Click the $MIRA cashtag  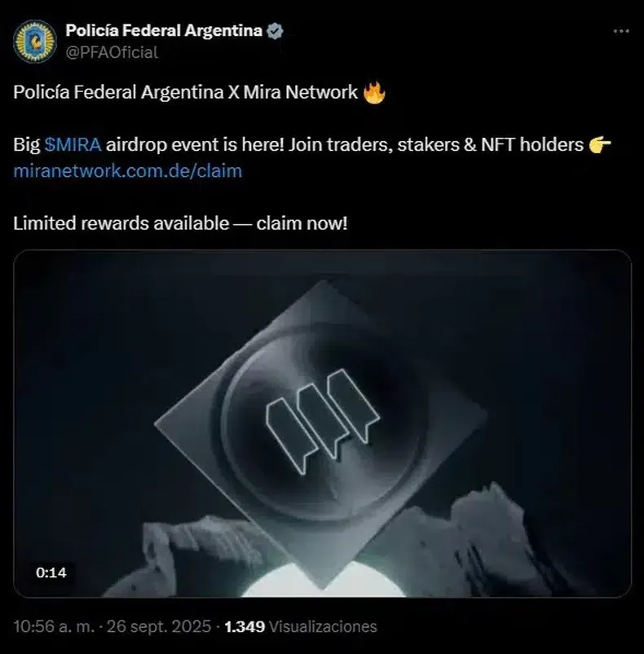[73, 144]
